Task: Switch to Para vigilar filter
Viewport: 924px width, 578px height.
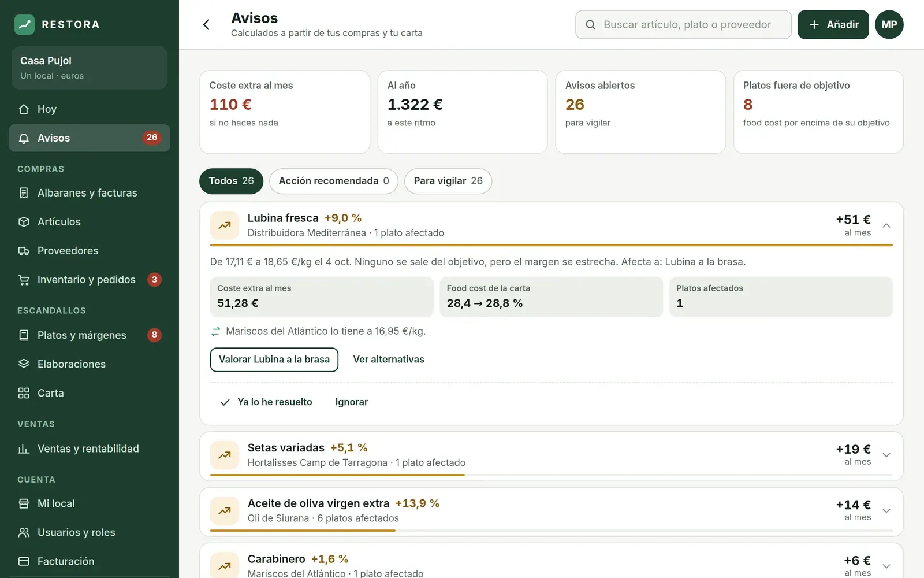Action: tap(448, 181)
